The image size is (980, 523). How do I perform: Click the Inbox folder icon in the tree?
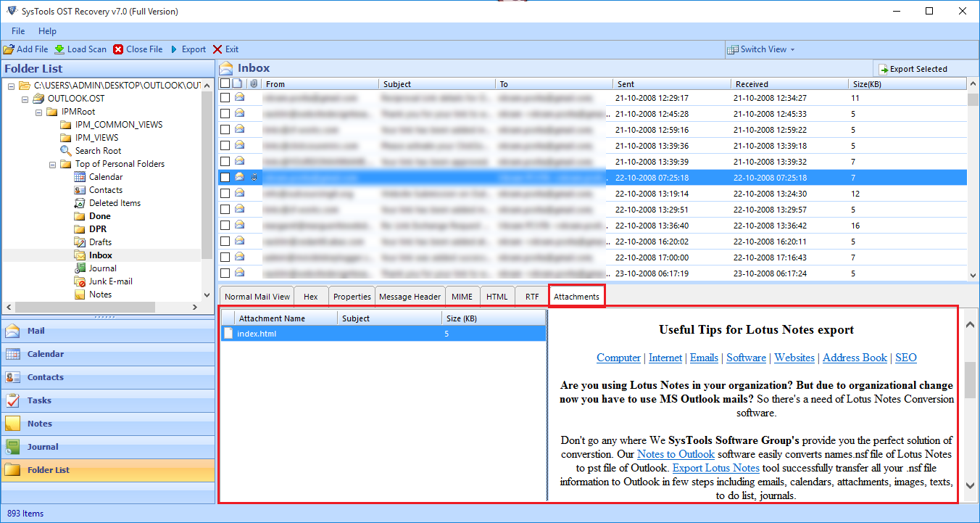pos(80,255)
